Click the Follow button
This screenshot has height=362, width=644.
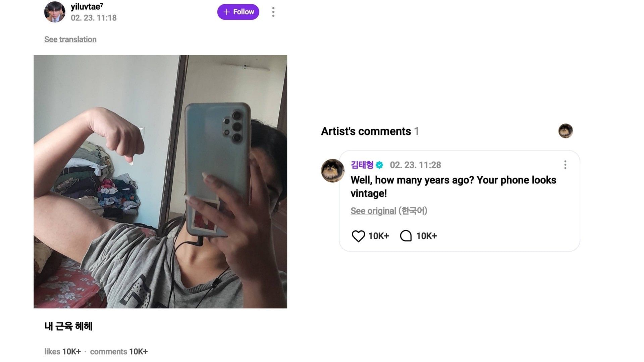[x=238, y=12]
